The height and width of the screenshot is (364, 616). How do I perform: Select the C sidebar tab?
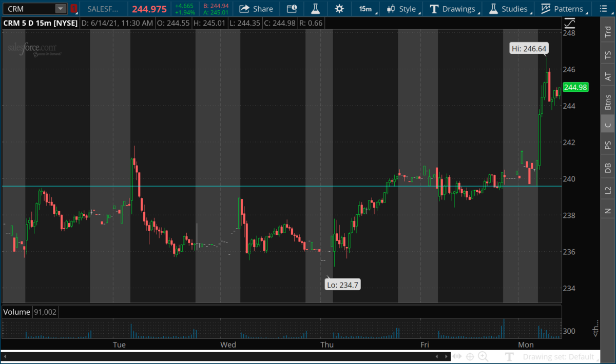pyautogui.click(x=608, y=125)
